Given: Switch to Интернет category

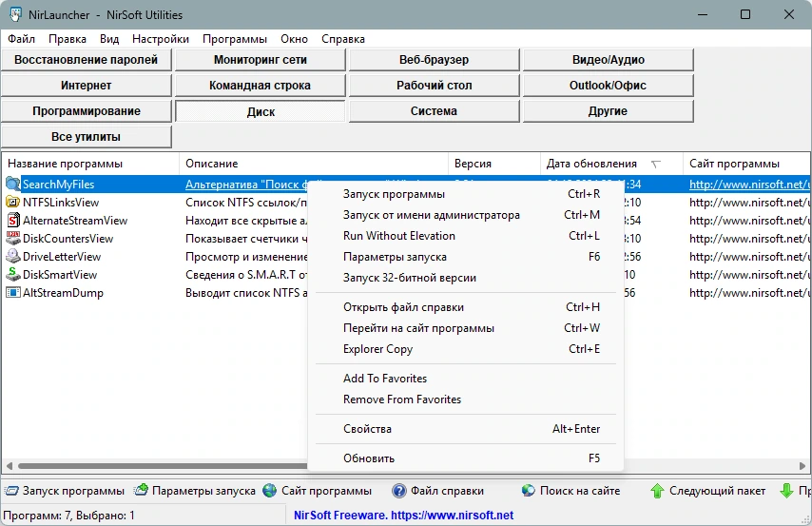Looking at the screenshot, I should pos(86,86).
